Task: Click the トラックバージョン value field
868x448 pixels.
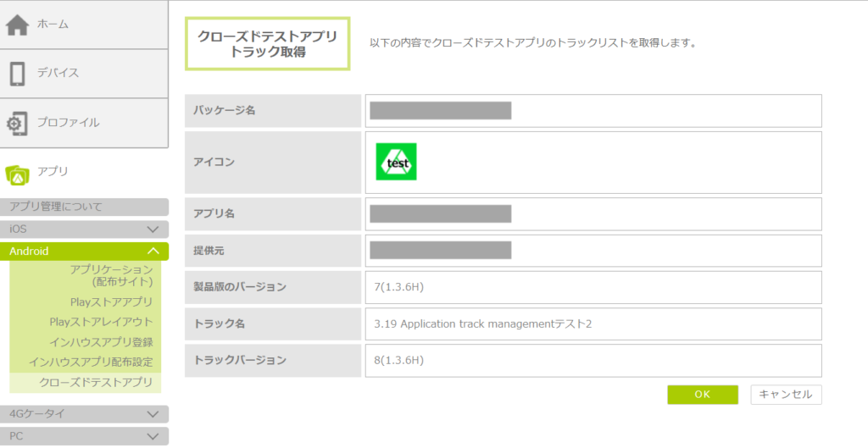Action: coord(593,361)
